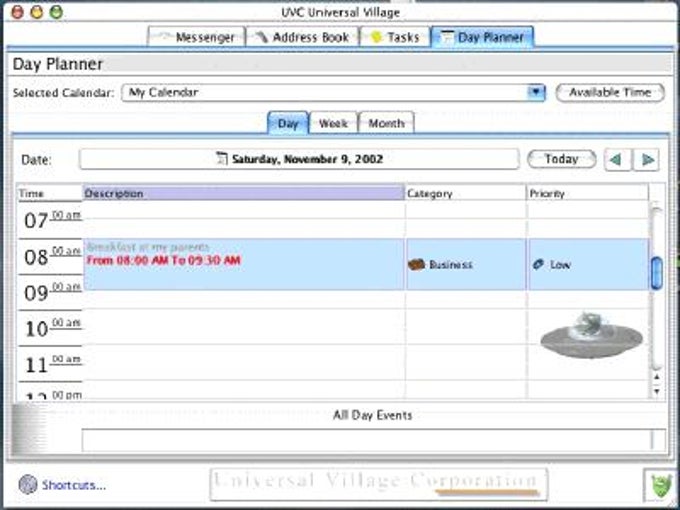The width and height of the screenshot is (680, 510).
Task: Click the Business category briefcase icon
Action: [x=416, y=264]
